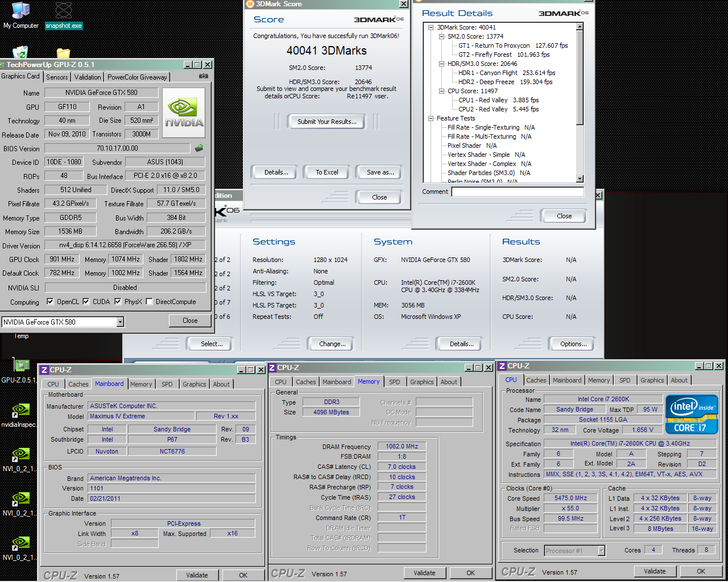
Task: Click the 1062.0 MHz DRAM frequency value
Action: [402, 446]
